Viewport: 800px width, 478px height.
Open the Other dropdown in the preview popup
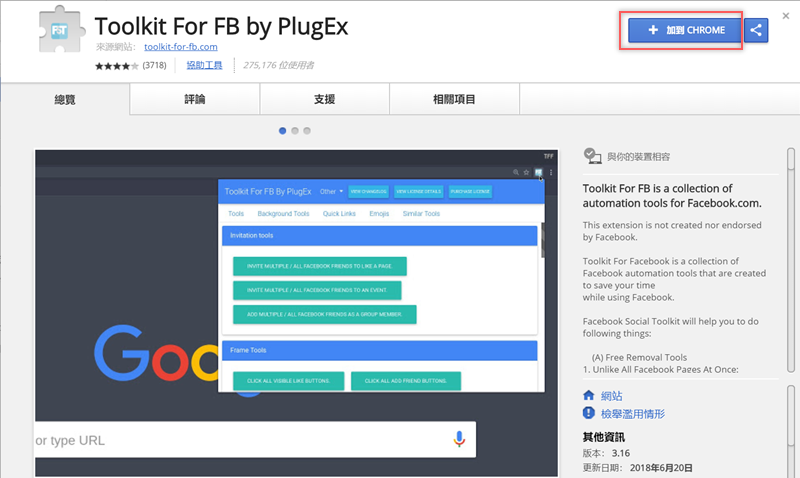(x=331, y=192)
